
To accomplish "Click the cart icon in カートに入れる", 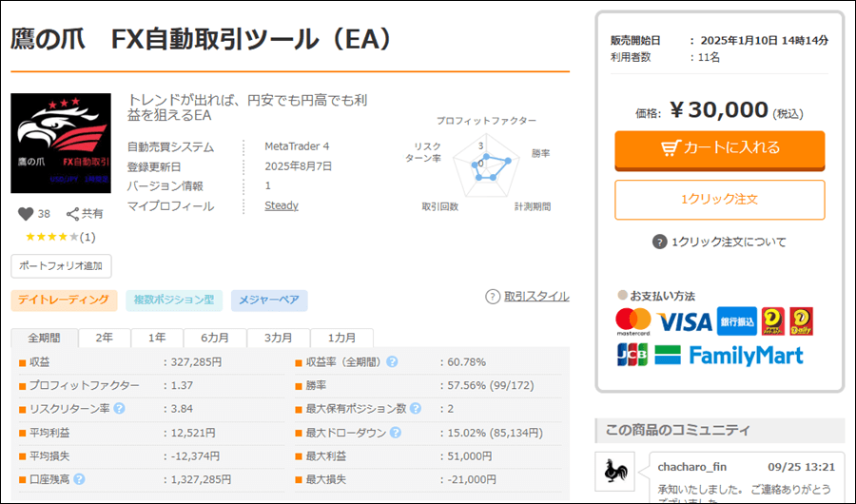I will click(671, 147).
